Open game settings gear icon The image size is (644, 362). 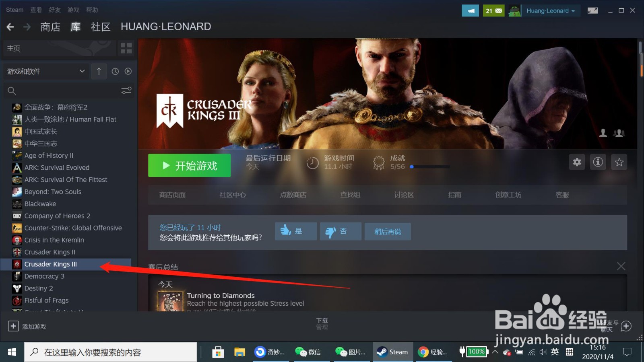click(x=577, y=162)
